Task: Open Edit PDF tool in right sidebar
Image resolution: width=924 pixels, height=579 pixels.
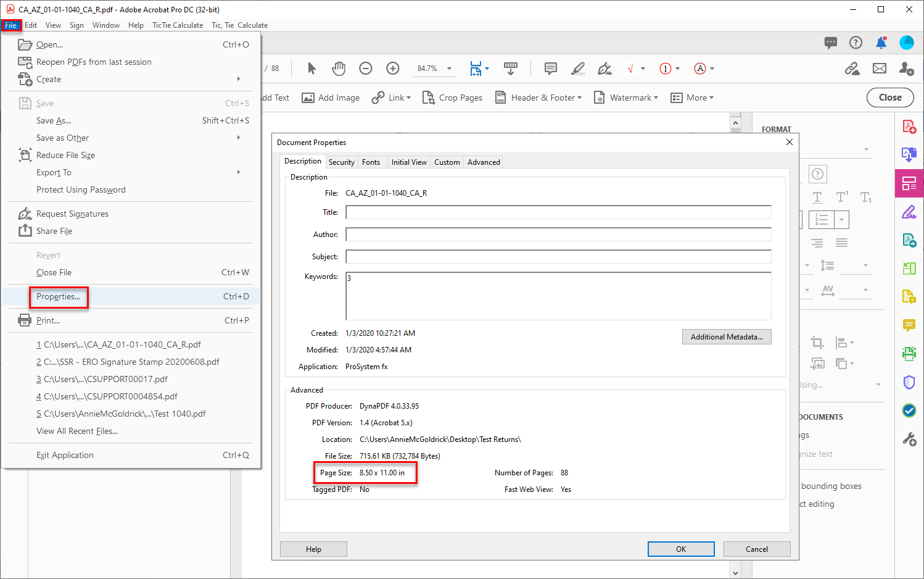Action: pyautogui.click(x=909, y=183)
